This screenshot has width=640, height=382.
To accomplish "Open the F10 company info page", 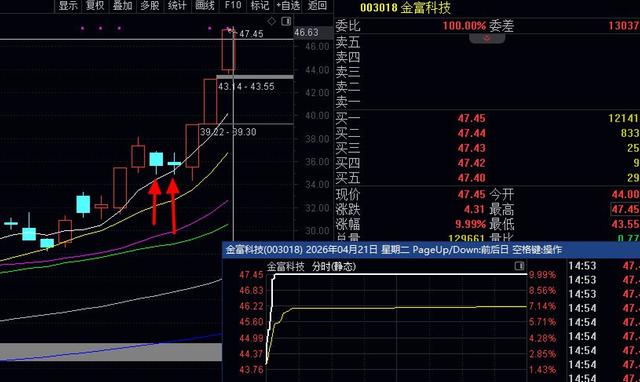I will (233, 6).
